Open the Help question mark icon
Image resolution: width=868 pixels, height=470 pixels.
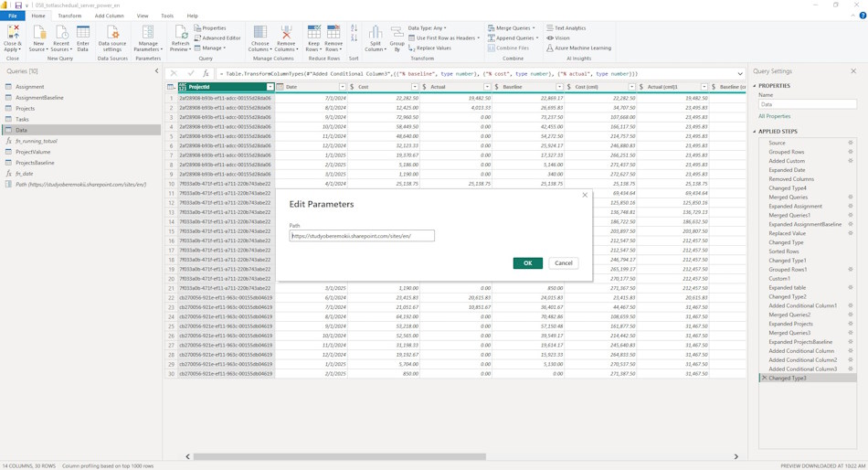click(862, 16)
